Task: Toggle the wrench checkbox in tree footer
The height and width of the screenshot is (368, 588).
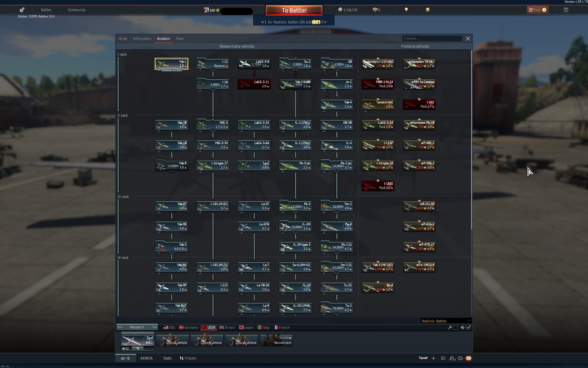Action: tap(455, 327)
